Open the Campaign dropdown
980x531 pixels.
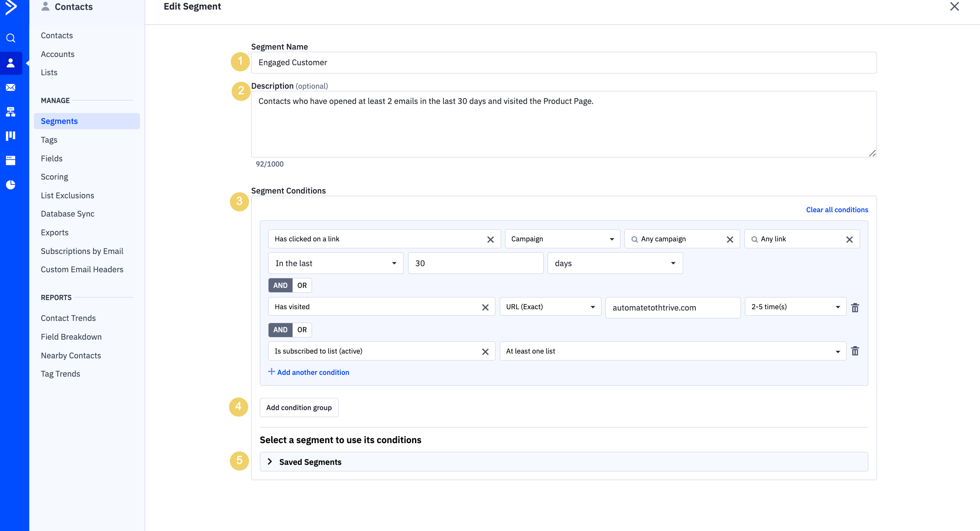tap(562, 239)
